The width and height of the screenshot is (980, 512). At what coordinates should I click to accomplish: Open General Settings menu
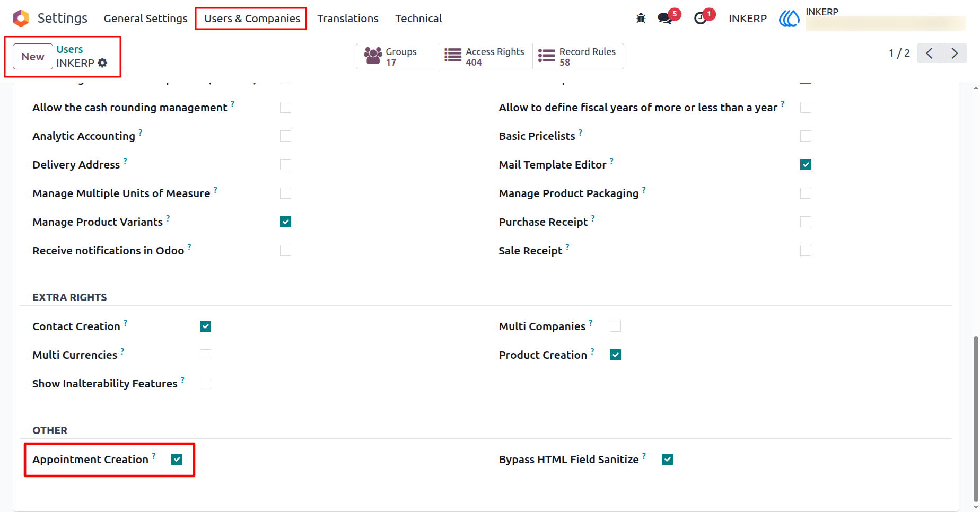tap(145, 19)
